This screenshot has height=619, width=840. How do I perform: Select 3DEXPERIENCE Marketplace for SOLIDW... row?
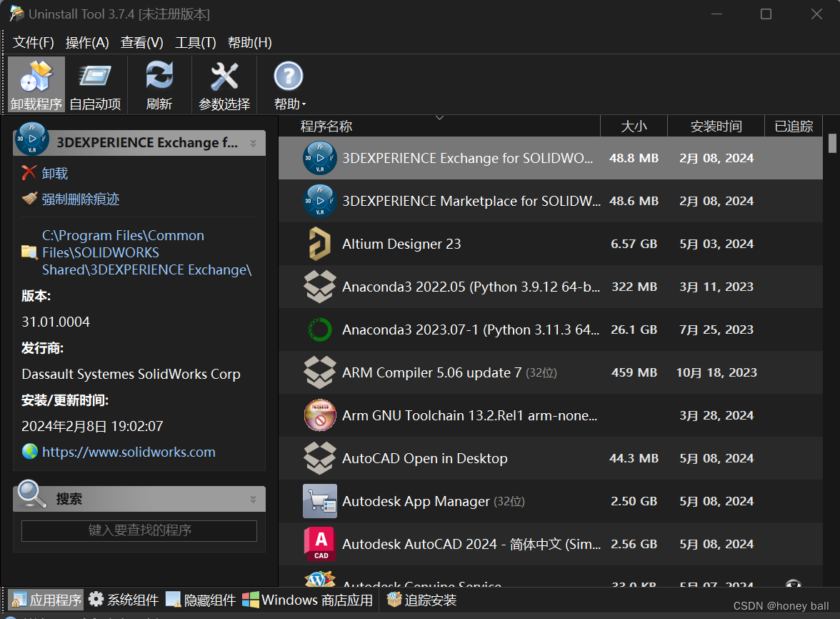click(551, 201)
